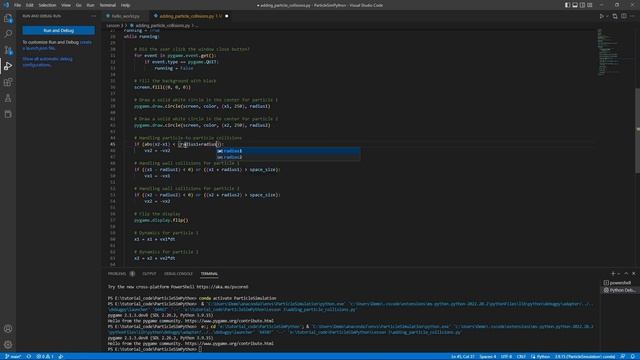Screen dimensions: 640x360
Task: Pick radius1 from autocomplete suggestions
Action: tap(288, 151)
